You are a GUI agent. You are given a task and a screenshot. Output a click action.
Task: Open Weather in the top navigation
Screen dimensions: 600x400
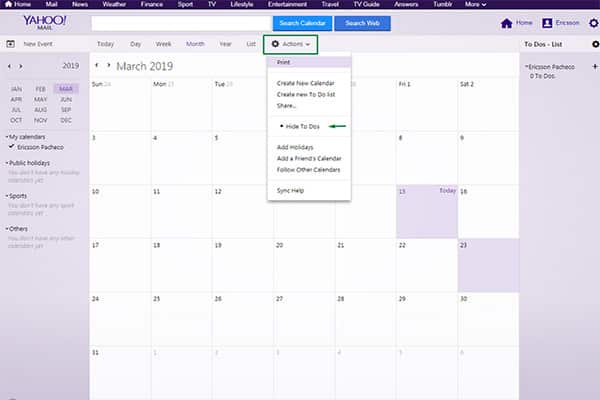click(x=114, y=4)
